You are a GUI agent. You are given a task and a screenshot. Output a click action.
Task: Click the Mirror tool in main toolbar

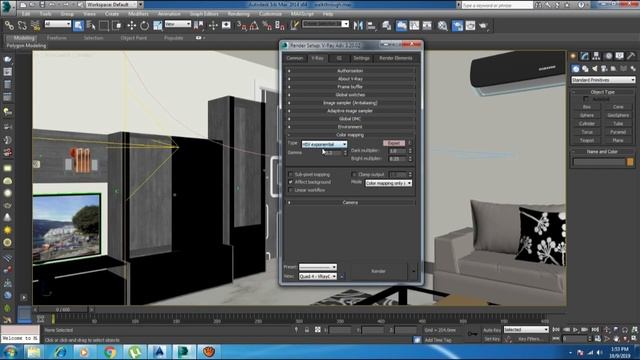click(x=358, y=26)
